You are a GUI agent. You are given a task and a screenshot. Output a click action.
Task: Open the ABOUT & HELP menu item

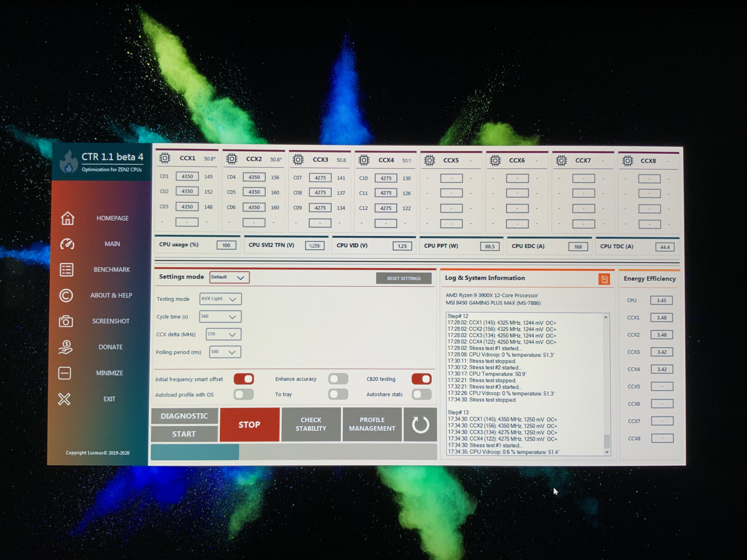click(x=111, y=295)
